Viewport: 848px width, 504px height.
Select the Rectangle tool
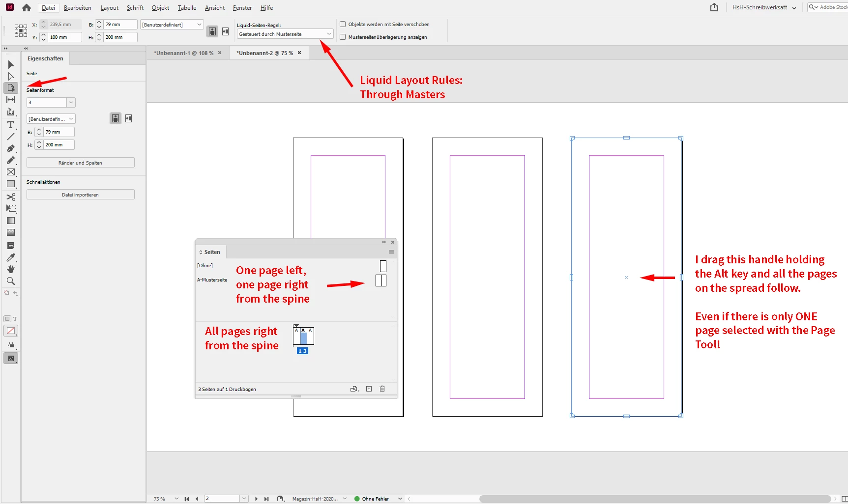pyautogui.click(x=11, y=184)
